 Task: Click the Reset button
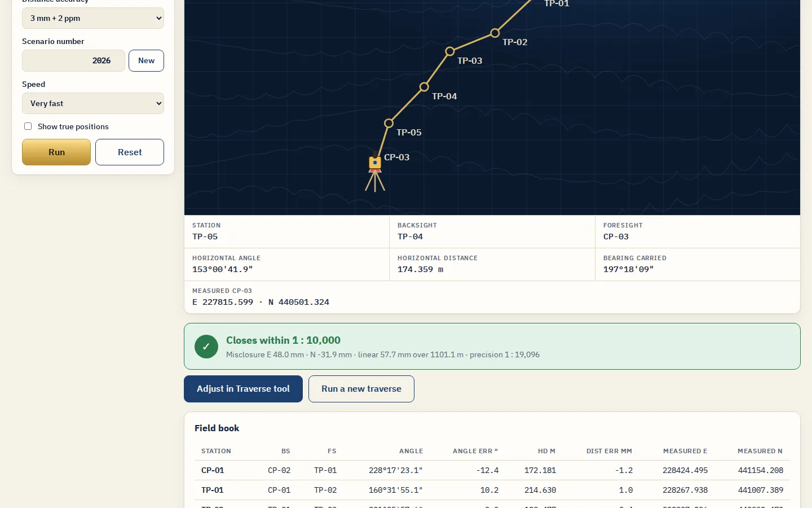point(130,152)
